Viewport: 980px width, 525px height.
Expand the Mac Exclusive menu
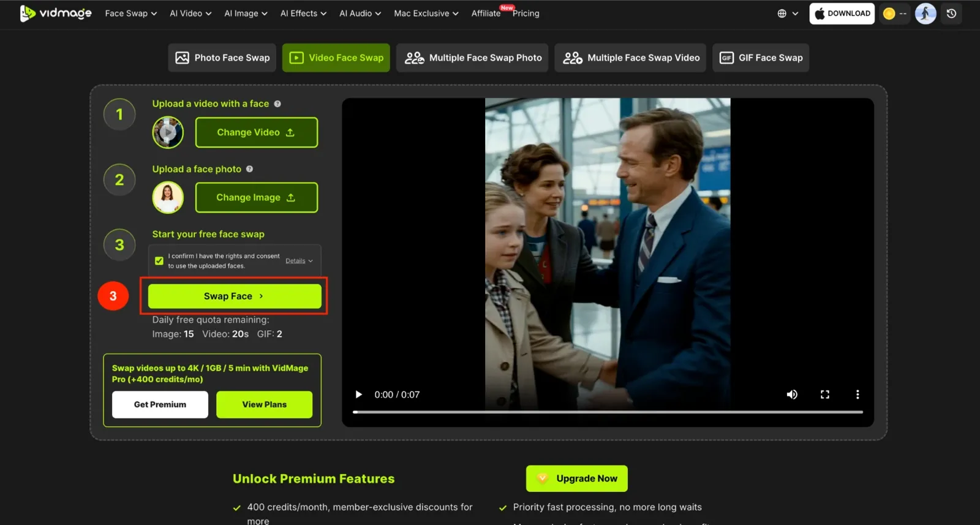(426, 13)
